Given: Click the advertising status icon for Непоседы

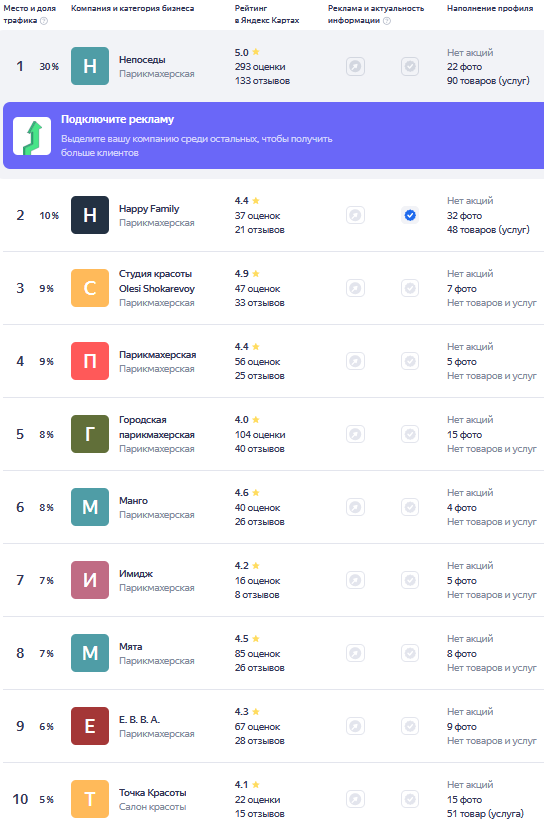Looking at the screenshot, I should [356, 67].
